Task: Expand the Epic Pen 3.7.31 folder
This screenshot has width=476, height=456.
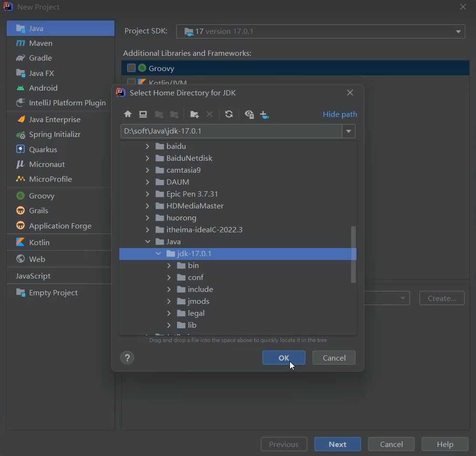Action: (147, 194)
